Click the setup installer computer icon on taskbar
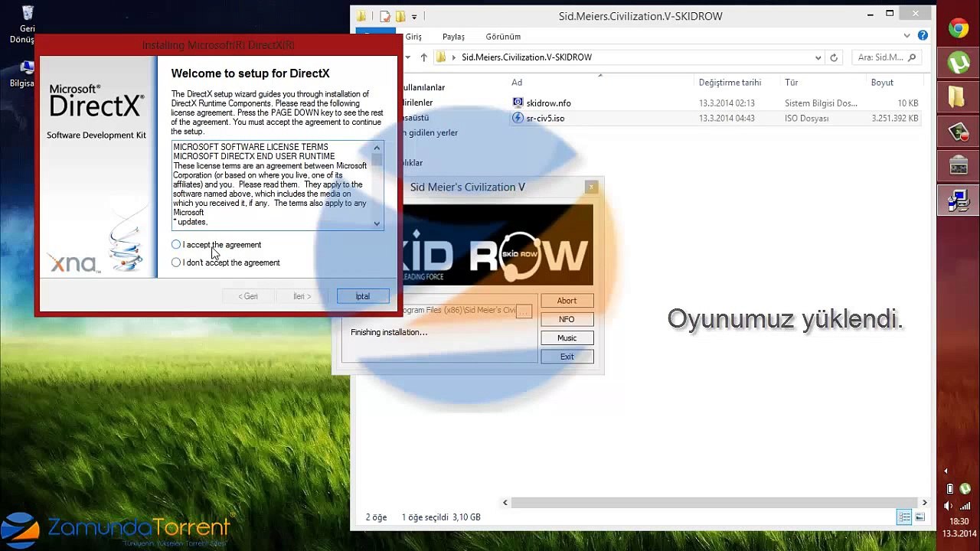Viewport: 980px width, 551px height. click(x=958, y=200)
